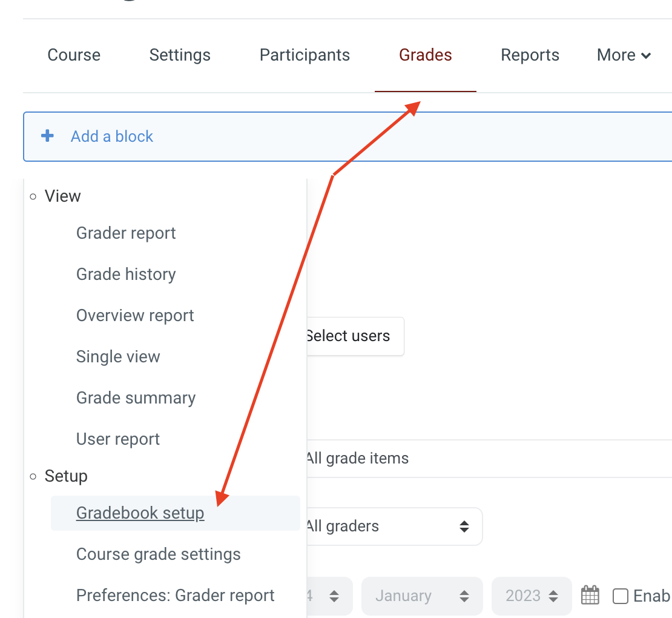The width and height of the screenshot is (672, 618).
Task: Click the circle bullet beside View
Action: (x=33, y=196)
